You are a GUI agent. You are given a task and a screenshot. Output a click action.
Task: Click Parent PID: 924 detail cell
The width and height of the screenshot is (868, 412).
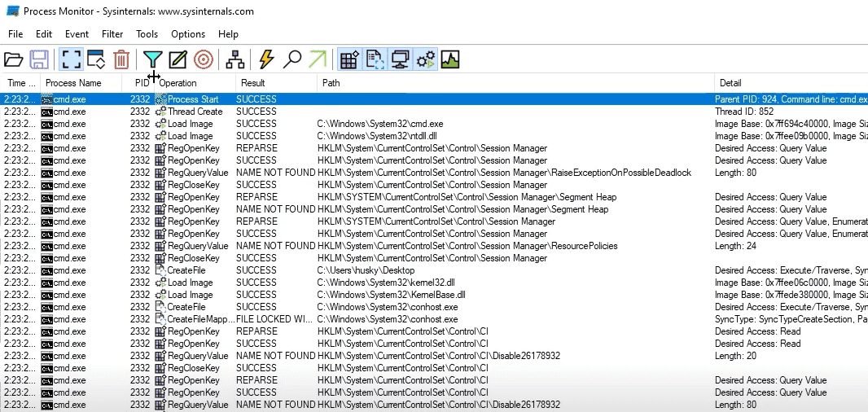coord(791,99)
